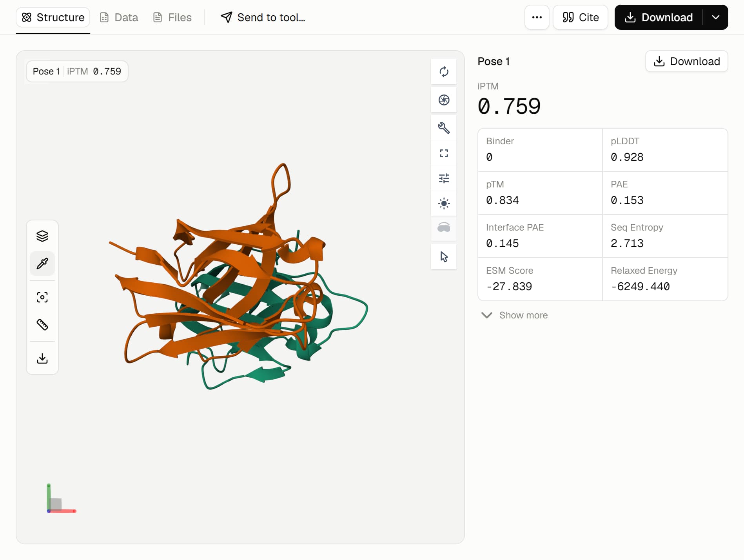The image size is (744, 560).
Task: Open the Data tab
Action: coord(119,17)
